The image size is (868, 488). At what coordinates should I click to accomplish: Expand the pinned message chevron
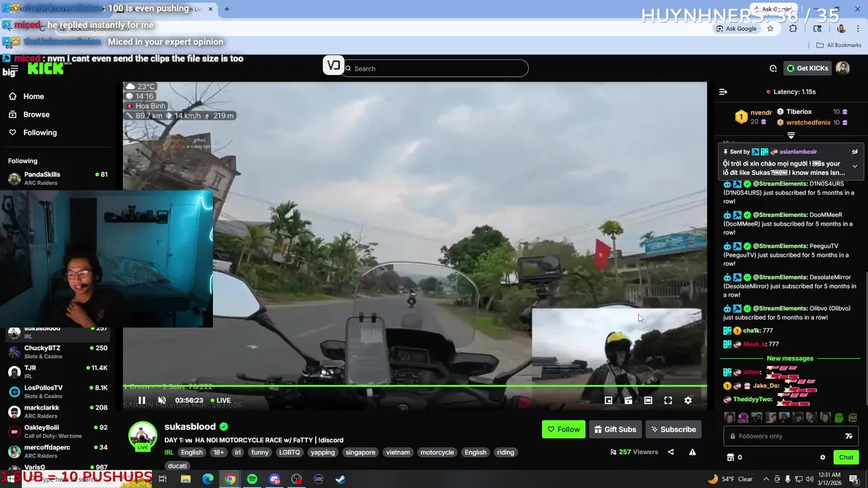(854, 166)
